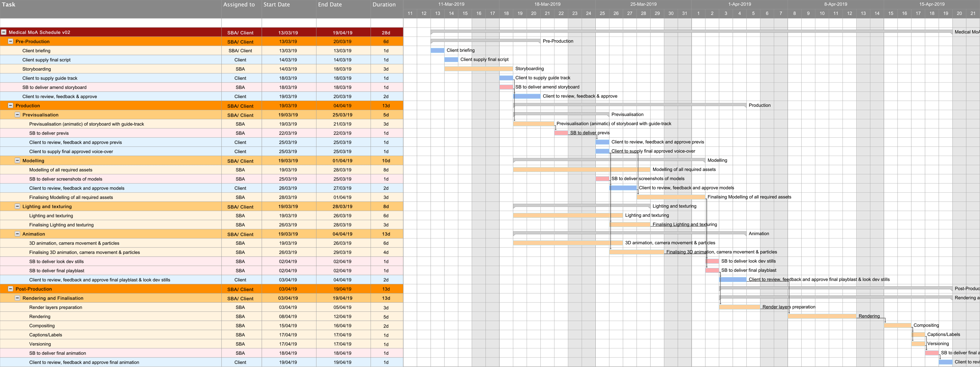Image resolution: width=980 pixels, height=367 pixels.
Task: Click the End Date column header
Action: pos(343,9)
